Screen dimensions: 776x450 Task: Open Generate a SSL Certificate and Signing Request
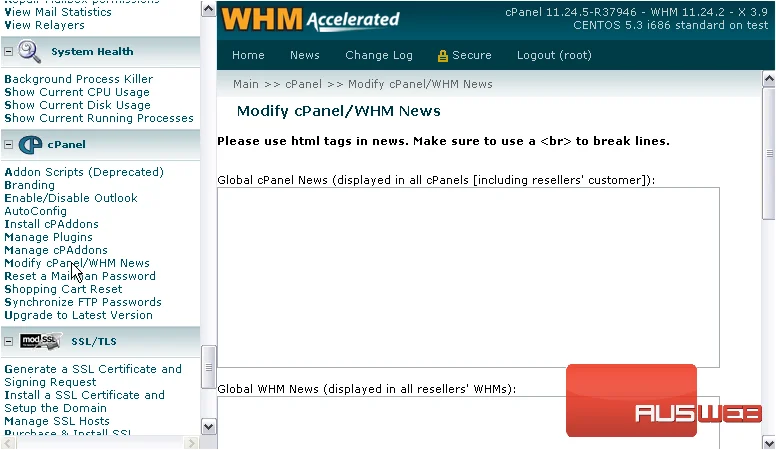(x=93, y=376)
